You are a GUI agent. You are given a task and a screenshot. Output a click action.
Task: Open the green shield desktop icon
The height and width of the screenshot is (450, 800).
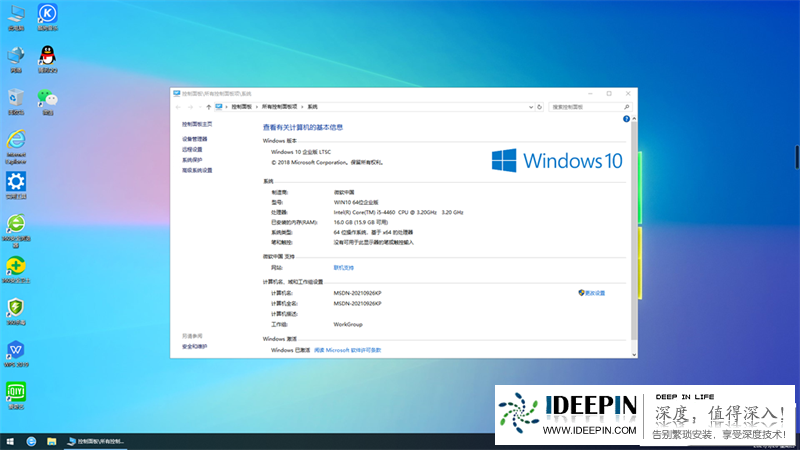pyautogui.click(x=16, y=312)
